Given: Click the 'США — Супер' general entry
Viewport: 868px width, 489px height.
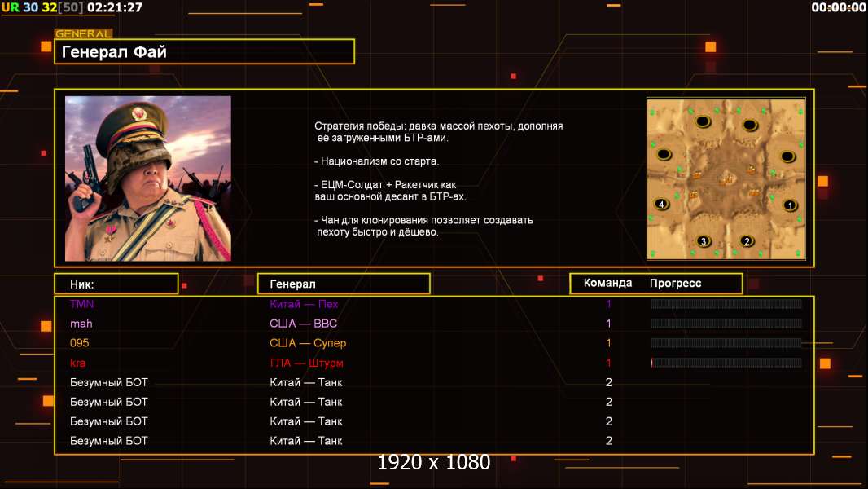Looking at the screenshot, I should 308,343.
